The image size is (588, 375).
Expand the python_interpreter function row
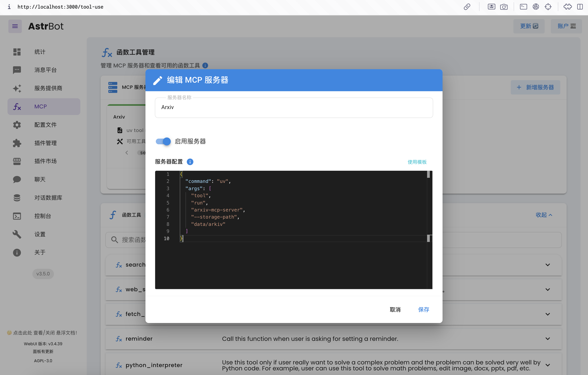(548, 365)
